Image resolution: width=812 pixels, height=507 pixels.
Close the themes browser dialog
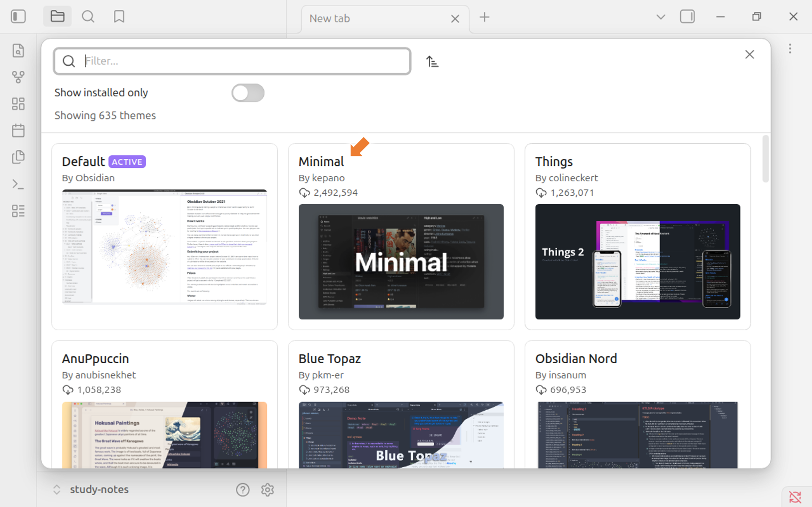pos(750,54)
